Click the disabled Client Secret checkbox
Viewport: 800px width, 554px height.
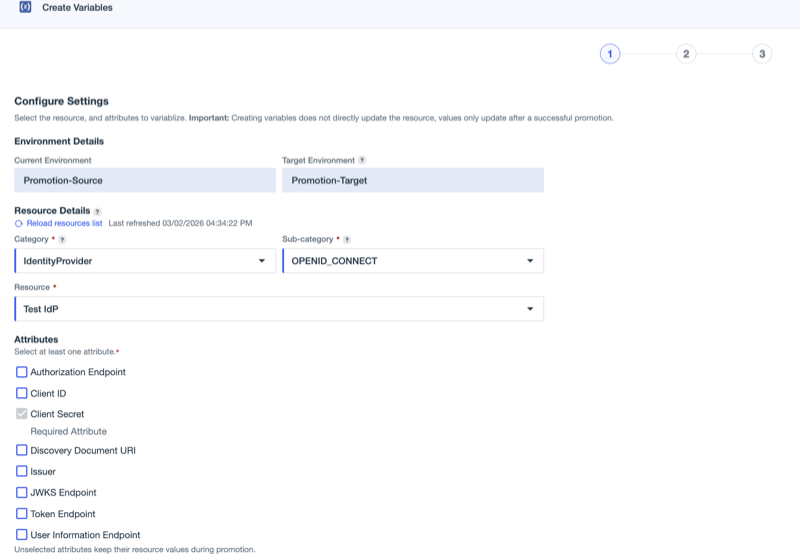pyautogui.click(x=21, y=414)
